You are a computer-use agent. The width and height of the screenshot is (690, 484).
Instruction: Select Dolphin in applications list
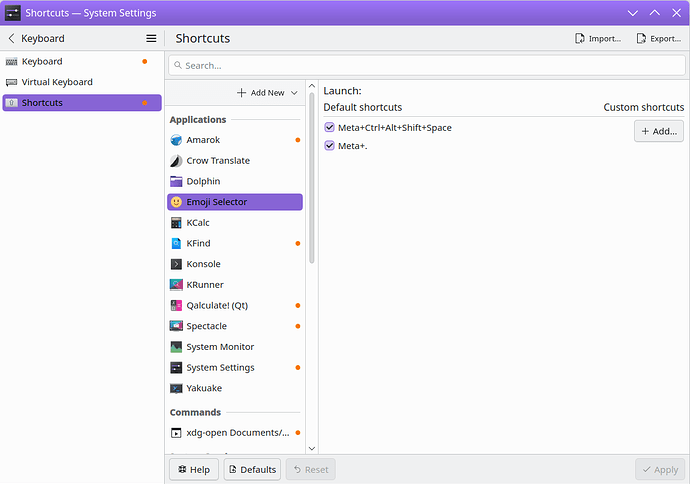click(235, 181)
